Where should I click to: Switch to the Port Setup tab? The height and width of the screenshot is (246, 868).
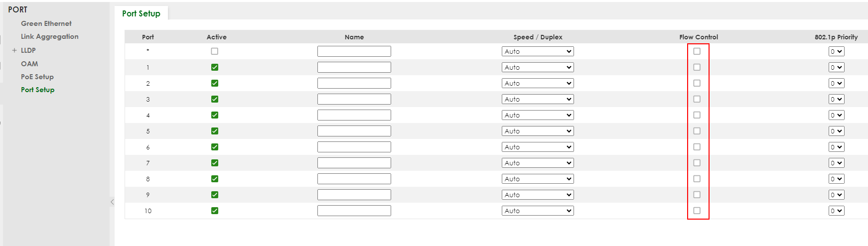[x=141, y=13]
